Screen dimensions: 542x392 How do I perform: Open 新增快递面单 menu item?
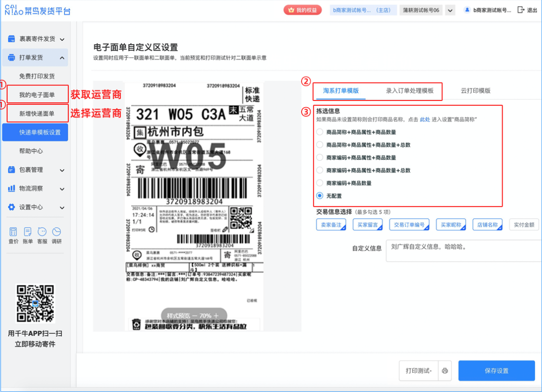point(37,113)
